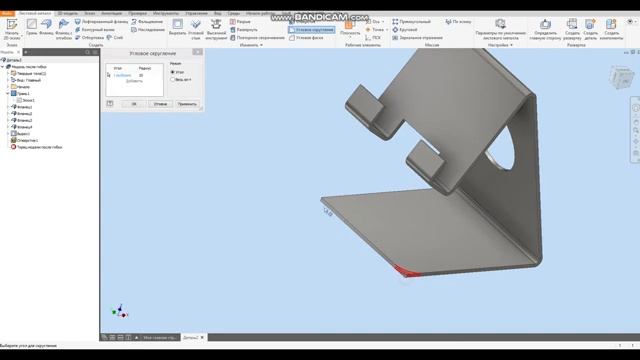Close the Угловое скругление dialog
Image resolution: width=640 pixels, height=360 pixels.
tap(197, 52)
